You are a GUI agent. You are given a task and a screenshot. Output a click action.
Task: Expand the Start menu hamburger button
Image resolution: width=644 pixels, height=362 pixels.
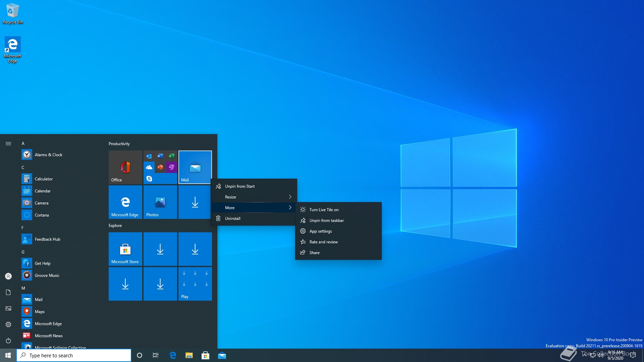[8, 143]
